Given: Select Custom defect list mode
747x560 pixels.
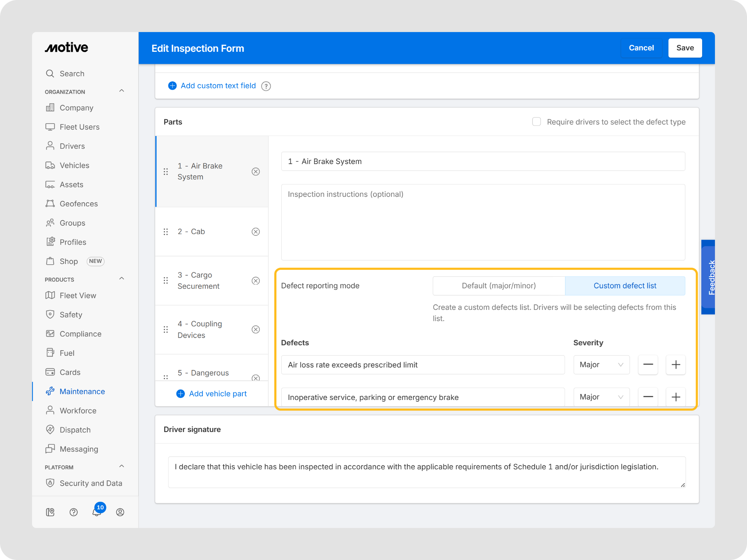Looking at the screenshot, I should point(624,285).
